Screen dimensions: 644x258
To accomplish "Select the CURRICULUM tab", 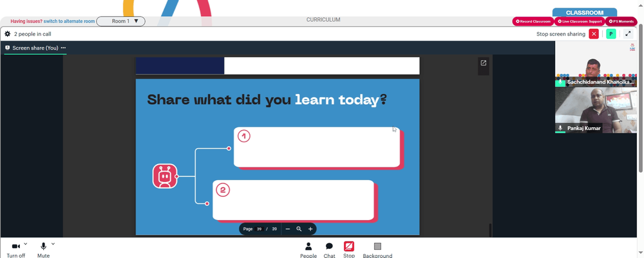I will (323, 20).
